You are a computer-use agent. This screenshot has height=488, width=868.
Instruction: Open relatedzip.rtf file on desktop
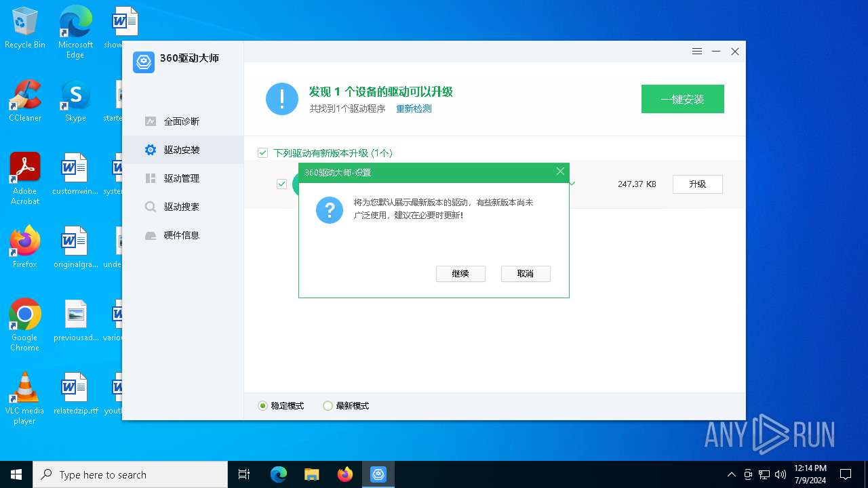75,393
